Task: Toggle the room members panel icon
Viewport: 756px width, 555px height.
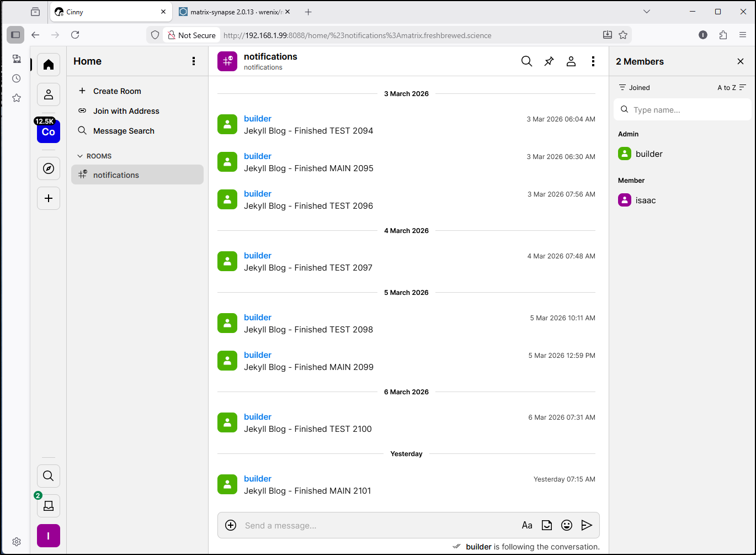Action: tap(571, 61)
